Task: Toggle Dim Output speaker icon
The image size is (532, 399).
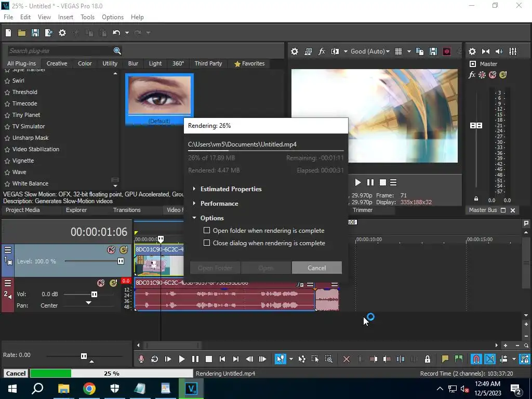Action: (499, 51)
